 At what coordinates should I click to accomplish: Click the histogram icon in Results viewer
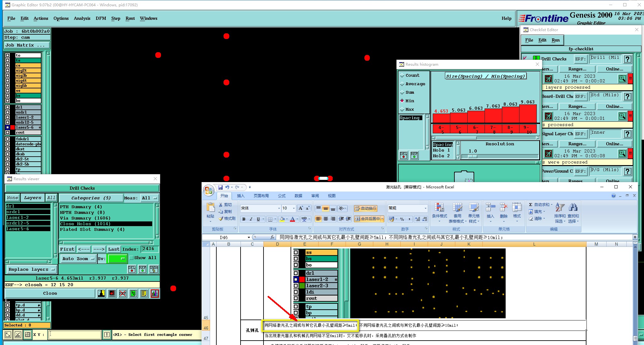click(x=154, y=293)
